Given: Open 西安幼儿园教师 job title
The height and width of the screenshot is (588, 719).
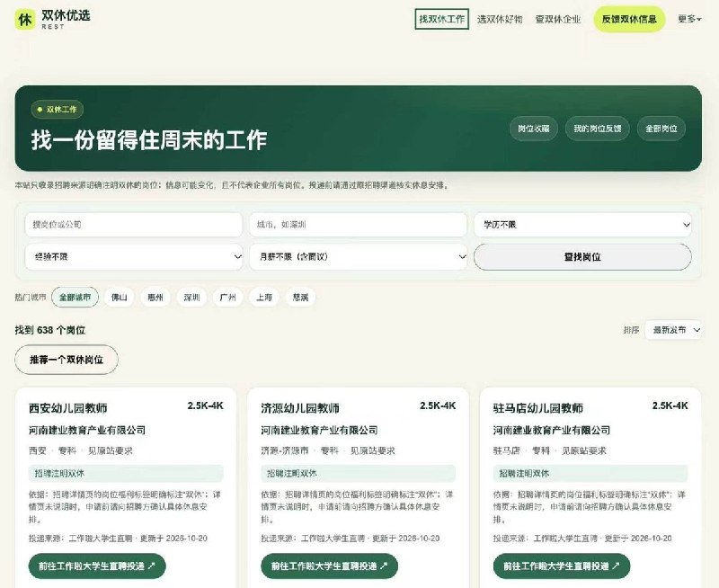Looking at the screenshot, I should (x=68, y=408).
